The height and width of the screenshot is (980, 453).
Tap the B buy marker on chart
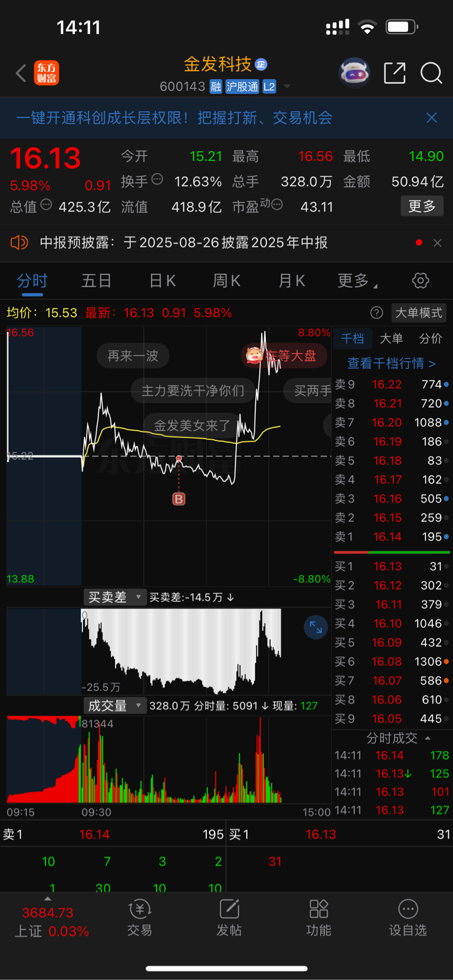coord(179,499)
